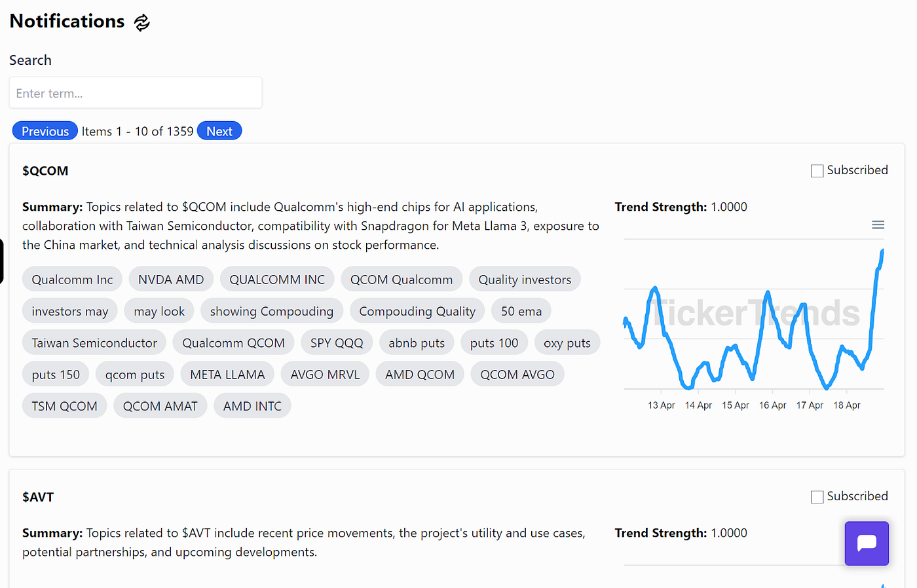
Task: Click the Previous pagination button
Action: point(45,130)
